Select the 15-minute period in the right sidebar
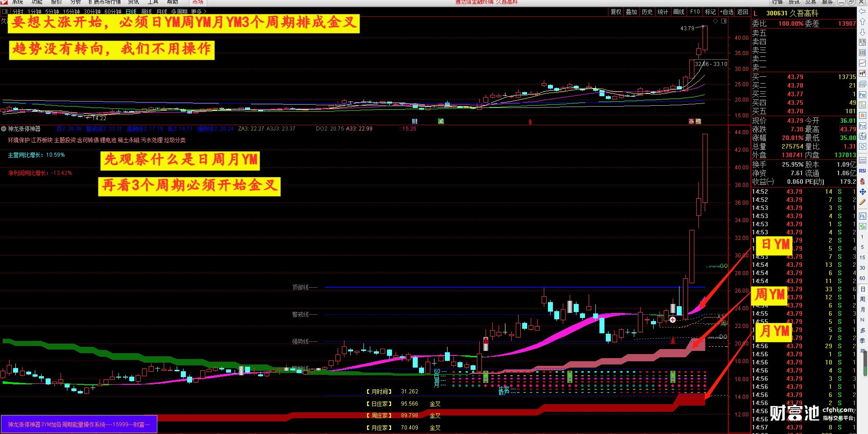The height and width of the screenshot is (434, 868). 863,257
